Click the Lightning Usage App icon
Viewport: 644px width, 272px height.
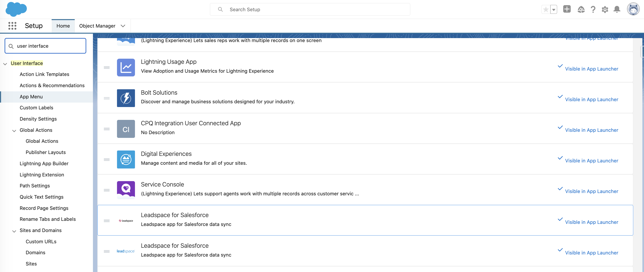126,68
